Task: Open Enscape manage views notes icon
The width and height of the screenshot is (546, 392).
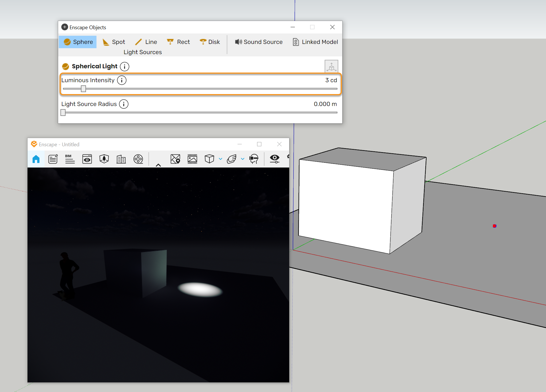Action: point(53,159)
